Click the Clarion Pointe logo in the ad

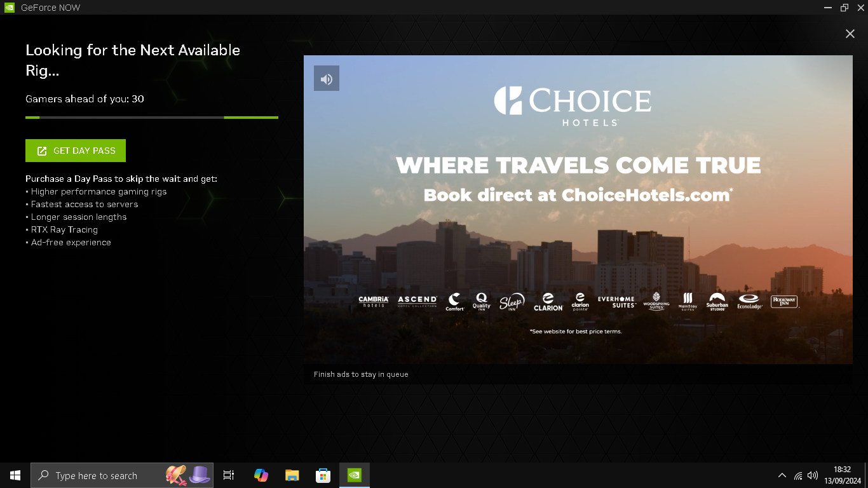point(580,302)
